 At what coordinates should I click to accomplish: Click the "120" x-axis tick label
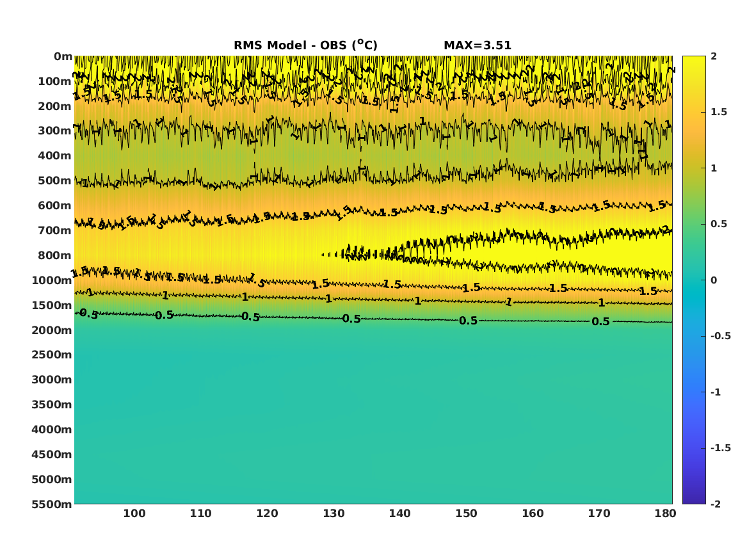coord(268,513)
